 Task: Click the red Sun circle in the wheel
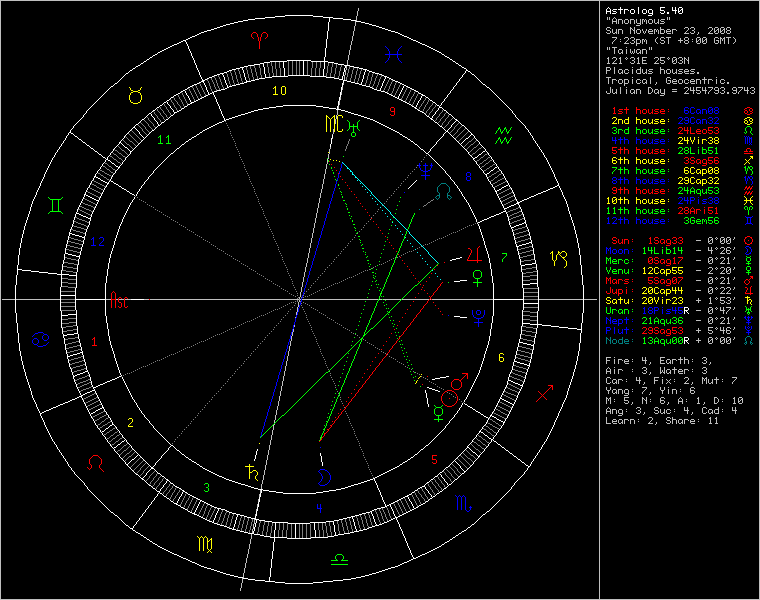point(449,397)
